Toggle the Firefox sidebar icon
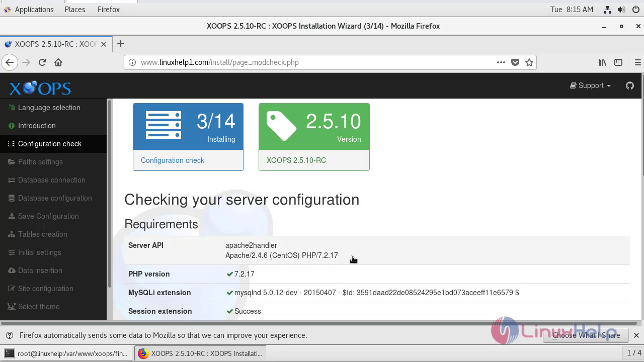Image resolution: width=644 pixels, height=362 pixels. 618,62
